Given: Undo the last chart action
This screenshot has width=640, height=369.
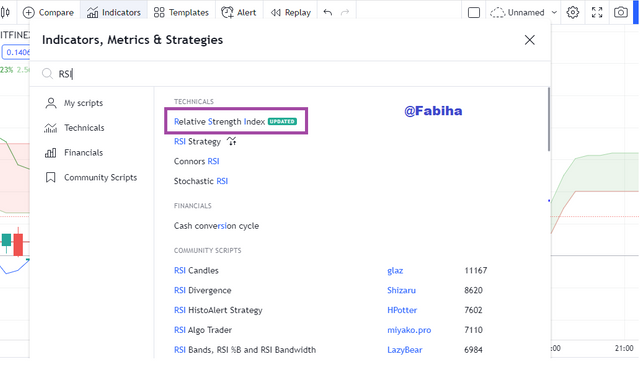Looking at the screenshot, I should pos(327,13).
